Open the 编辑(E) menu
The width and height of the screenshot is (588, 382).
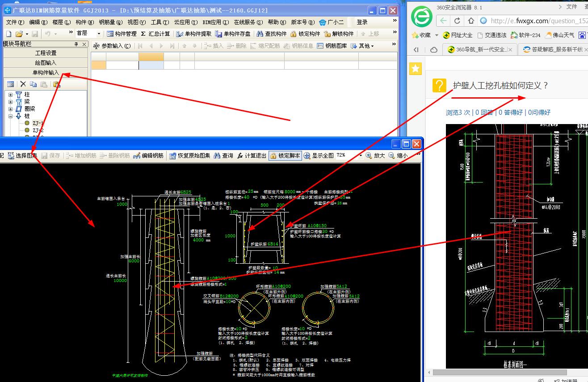39,22
